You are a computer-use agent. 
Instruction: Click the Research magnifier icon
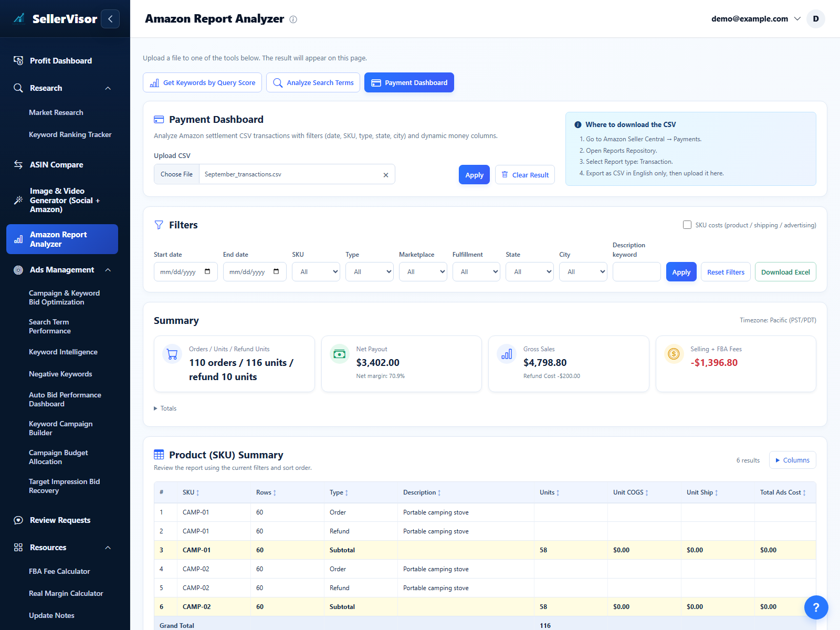click(18, 88)
